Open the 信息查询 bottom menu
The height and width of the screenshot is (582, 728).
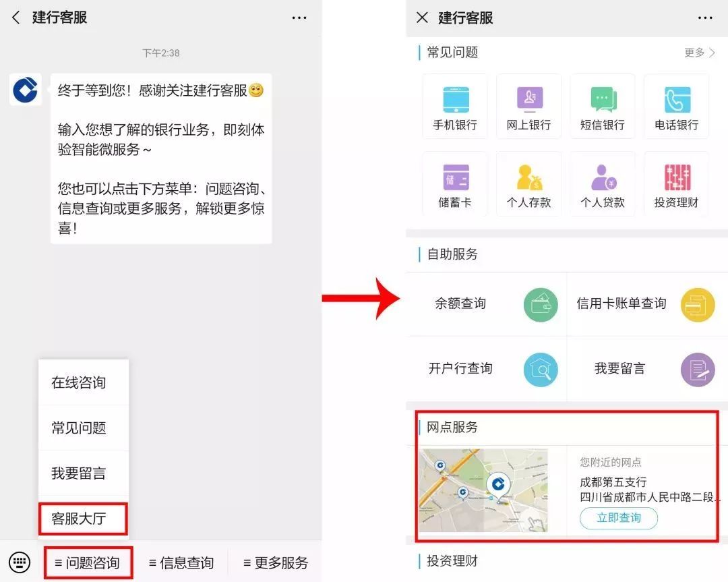click(181, 562)
